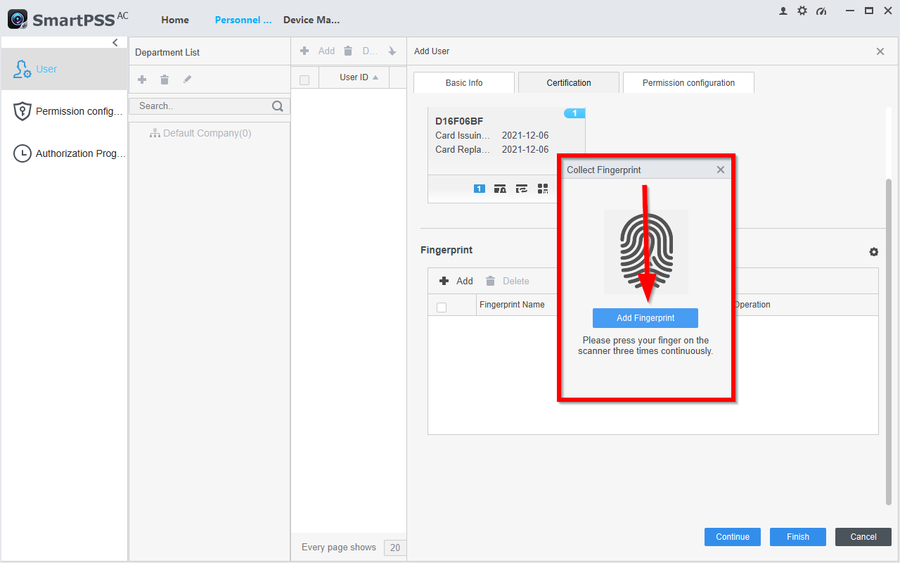
Task: Open fingerprint settings gear icon
Action: [x=873, y=252]
